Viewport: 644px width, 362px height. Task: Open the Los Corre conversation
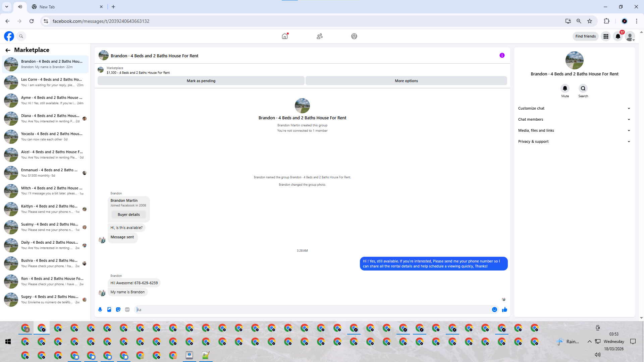(x=45, y=82)
